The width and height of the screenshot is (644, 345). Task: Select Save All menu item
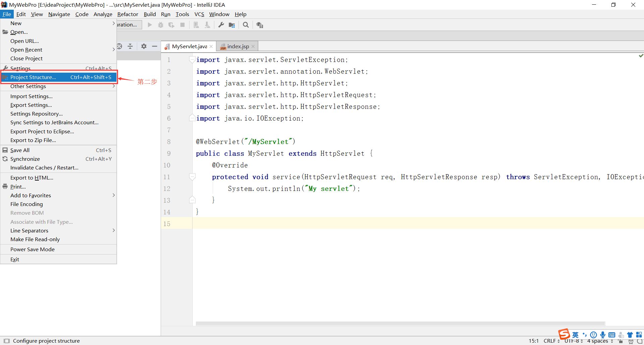pyautogui.click(x=58, y=150)
